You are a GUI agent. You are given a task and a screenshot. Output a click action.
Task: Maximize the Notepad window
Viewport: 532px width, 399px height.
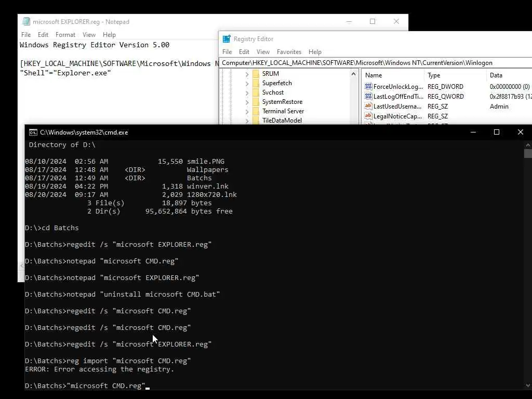pos(373,21)
